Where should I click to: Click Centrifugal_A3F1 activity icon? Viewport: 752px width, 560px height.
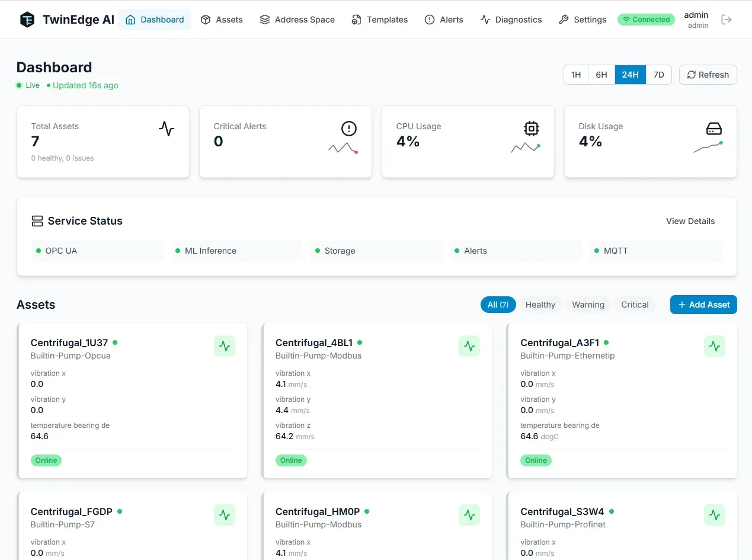click(715, 346)
